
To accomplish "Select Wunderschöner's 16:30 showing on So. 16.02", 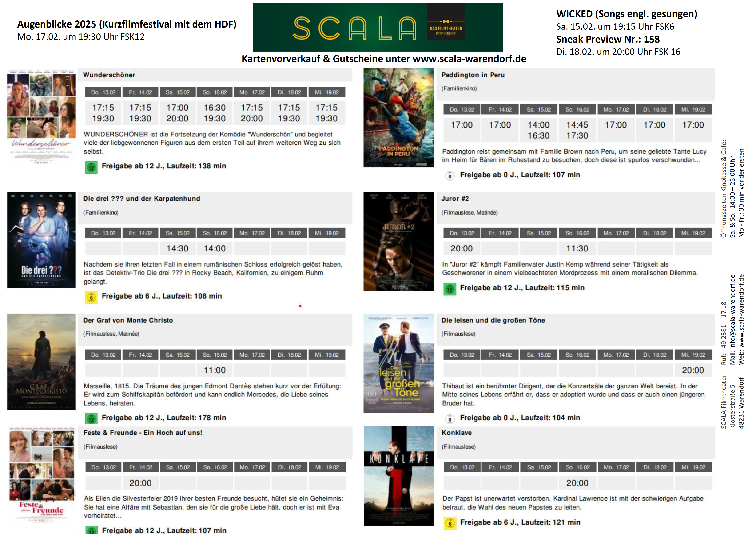I will (215, 108).
